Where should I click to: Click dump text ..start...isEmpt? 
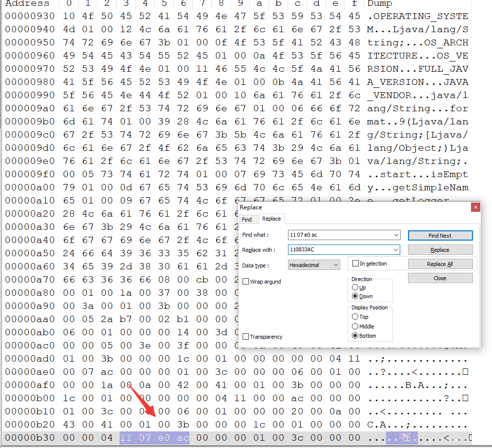[x=418, y=174]
